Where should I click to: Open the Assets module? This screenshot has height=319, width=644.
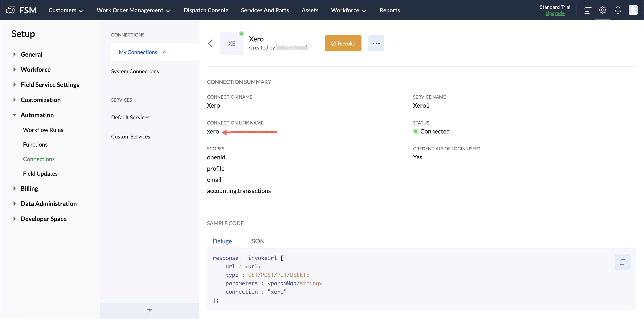(x=310, y=10)
